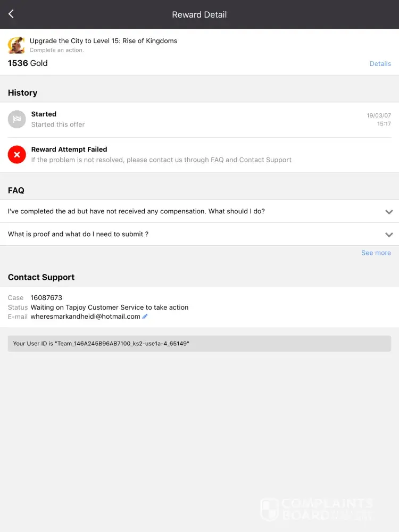
Task: Click the 1536 Gold reward amount
Action: pos(28,63)
